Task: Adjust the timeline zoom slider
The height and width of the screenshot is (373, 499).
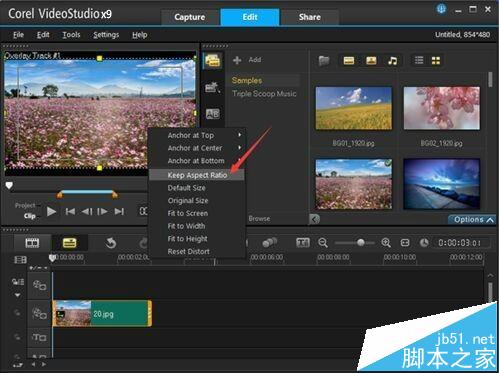Action: [361, 243]
